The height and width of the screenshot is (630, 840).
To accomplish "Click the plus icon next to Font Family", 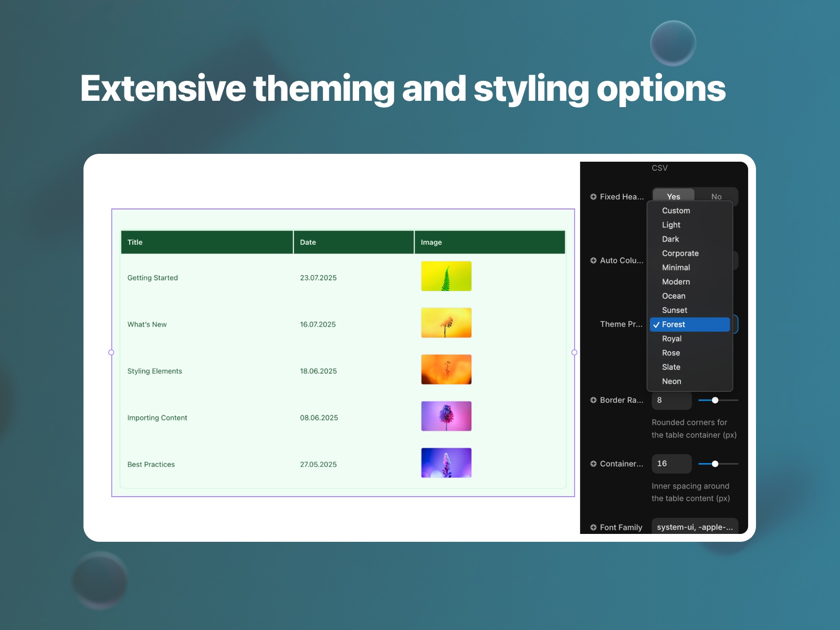I will coord(594,527).
